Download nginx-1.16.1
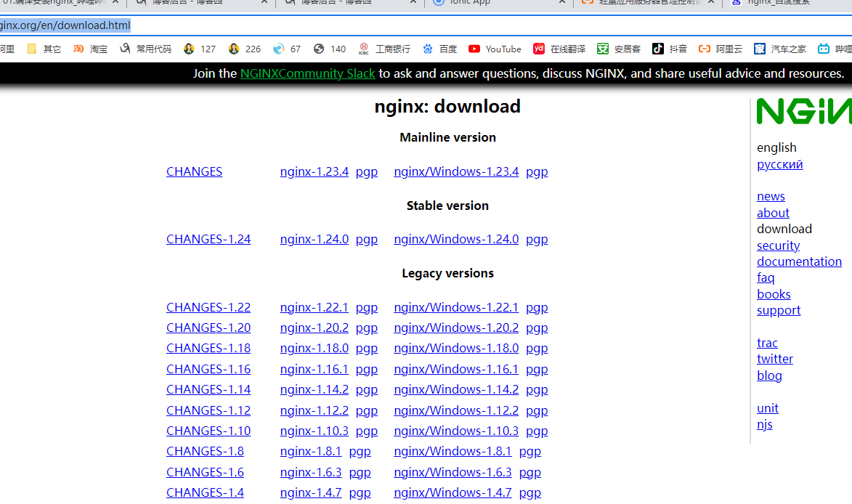 (314, 370)
